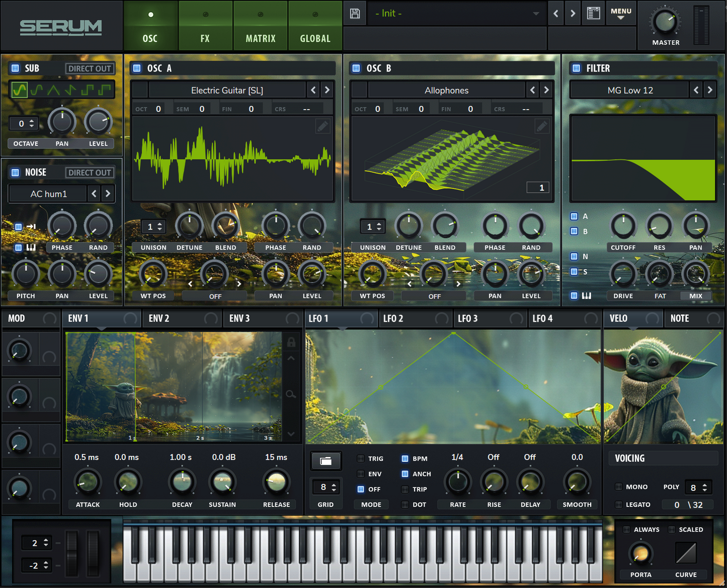Disable OSC A power switch
Screen dimensions: 727x588
coord(136,68)
